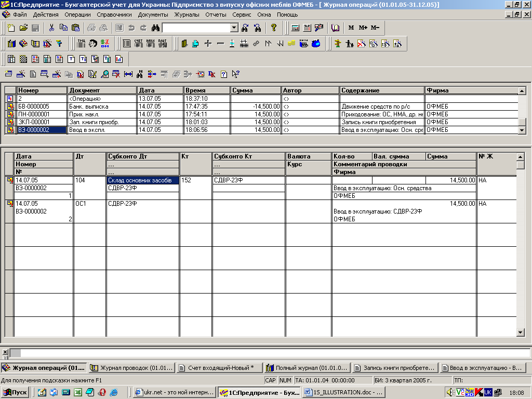Click the Open folder icon
The width and height of the screenshot is (532, 399).
(x=23, y=28)
